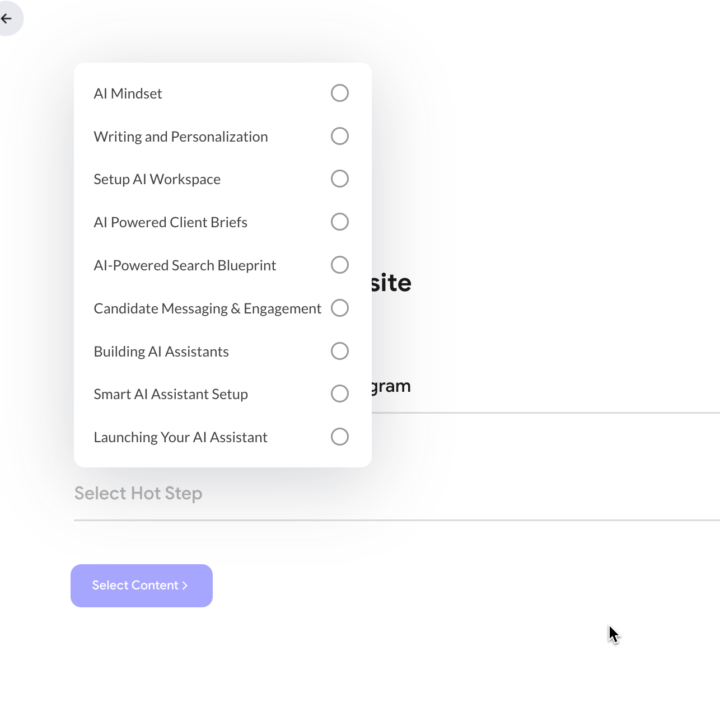This screenshot has height=712, width=720.
Task: Pick AI-Powered Search Blueprint radio circle
Action: point(339,265)
